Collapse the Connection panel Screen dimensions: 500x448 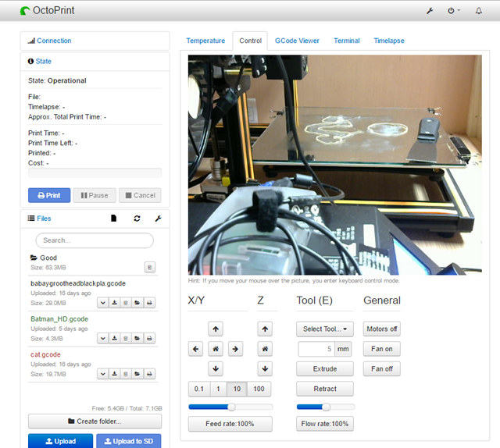(54, 41)
